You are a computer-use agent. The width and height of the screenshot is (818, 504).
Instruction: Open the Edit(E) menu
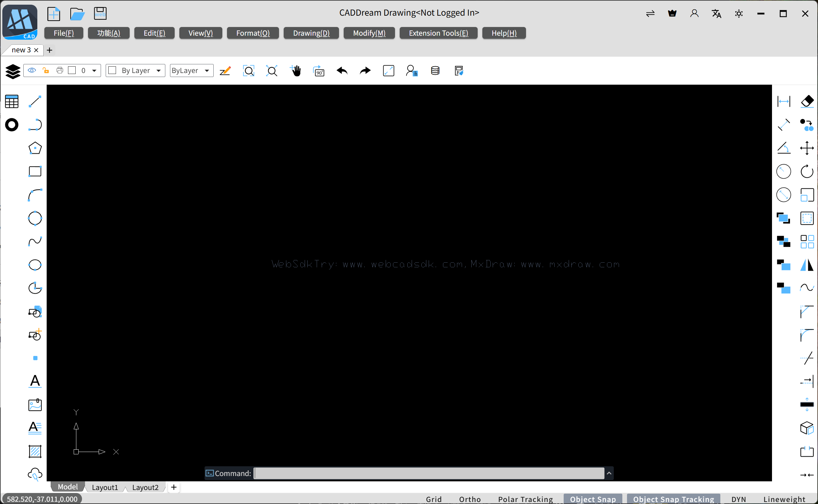[154, 33]
